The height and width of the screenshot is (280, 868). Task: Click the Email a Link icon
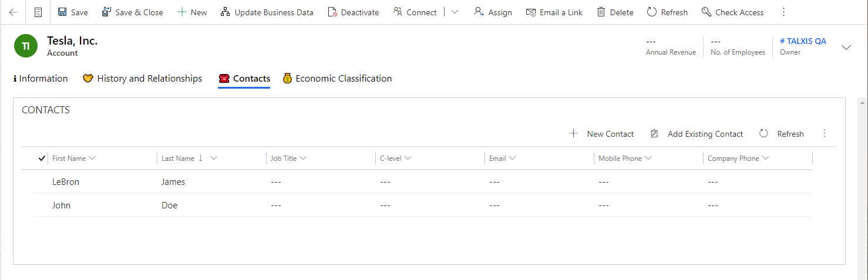(x=530, y=12)
